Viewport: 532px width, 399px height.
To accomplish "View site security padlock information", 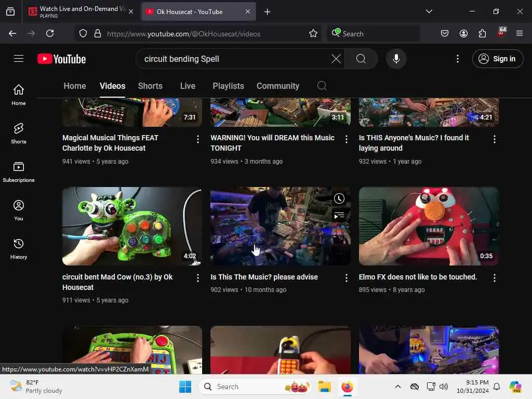I will (97, 34).
